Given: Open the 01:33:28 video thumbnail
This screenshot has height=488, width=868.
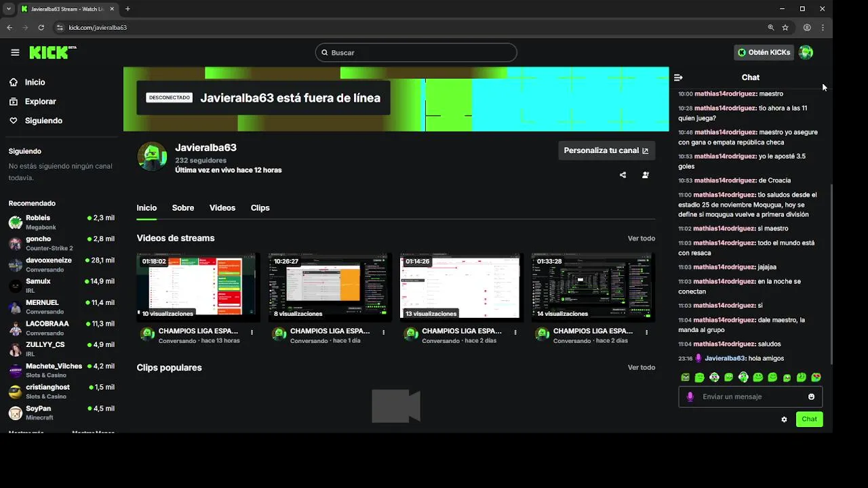Looking at the screenshot, I should tap(593, 286).
